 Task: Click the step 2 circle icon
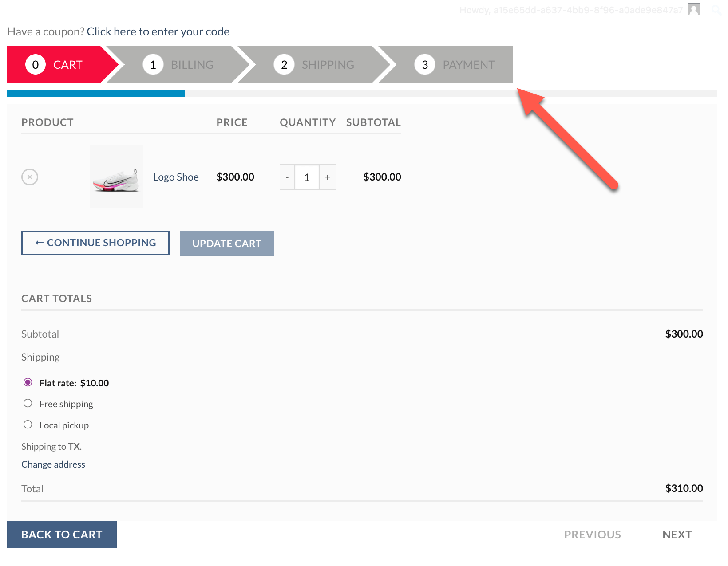pyautogui.click(x=284, y=65)
